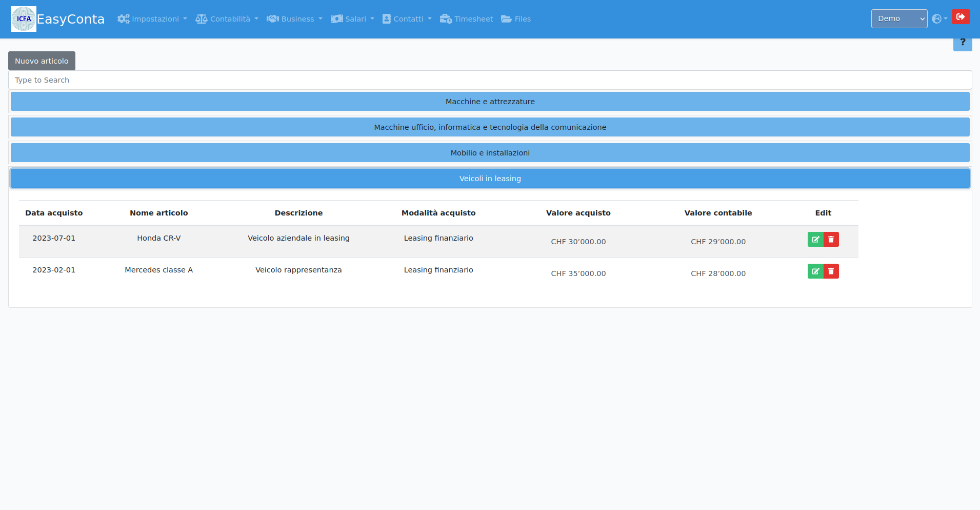Click the Edit column header
This screenshot has width=980, height=510.
[x=823, y=213]
